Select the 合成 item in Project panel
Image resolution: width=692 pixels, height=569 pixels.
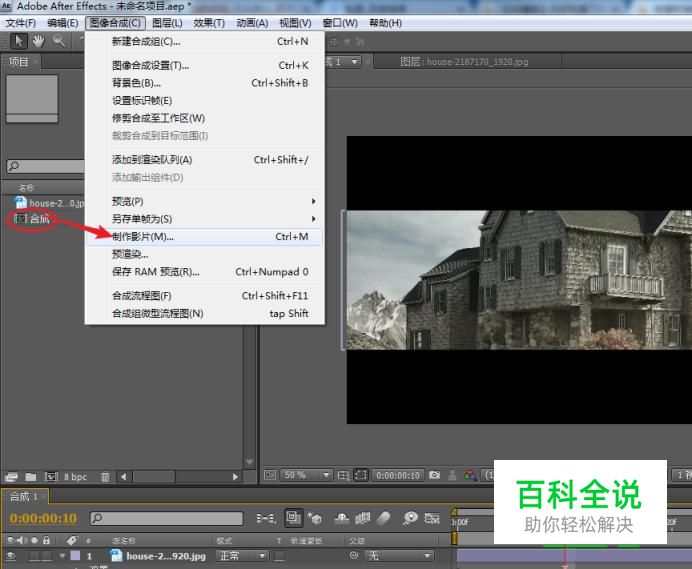point(38,218)
